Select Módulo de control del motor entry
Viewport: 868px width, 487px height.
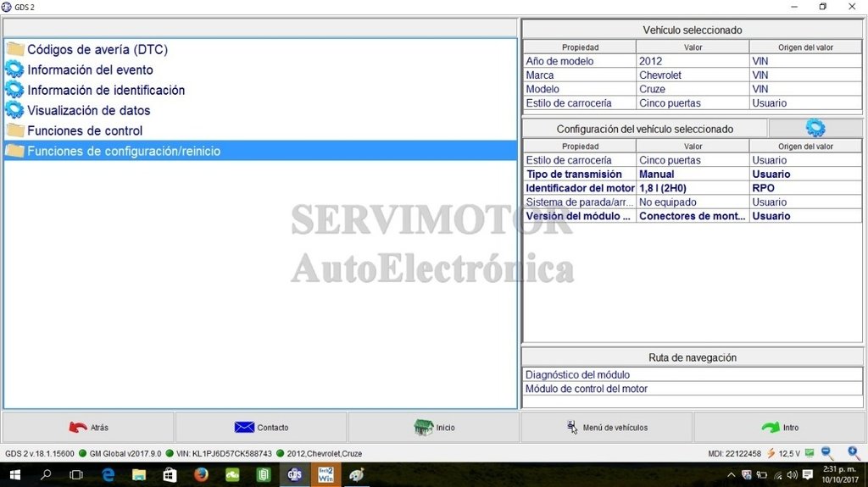point(692,389)
